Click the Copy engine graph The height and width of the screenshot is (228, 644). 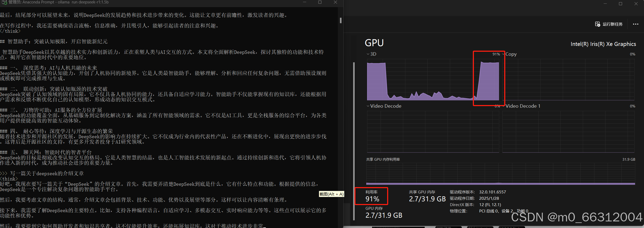coord(568,80)
